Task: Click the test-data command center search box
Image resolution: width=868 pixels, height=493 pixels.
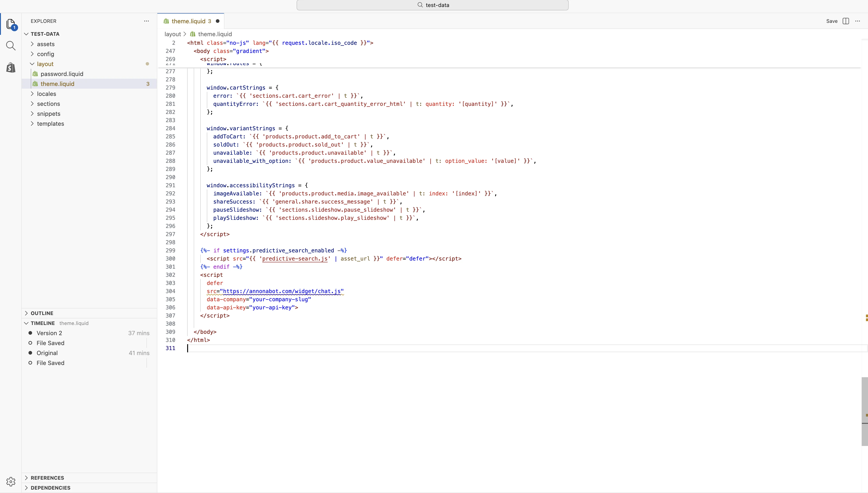Action: [432, 5]
